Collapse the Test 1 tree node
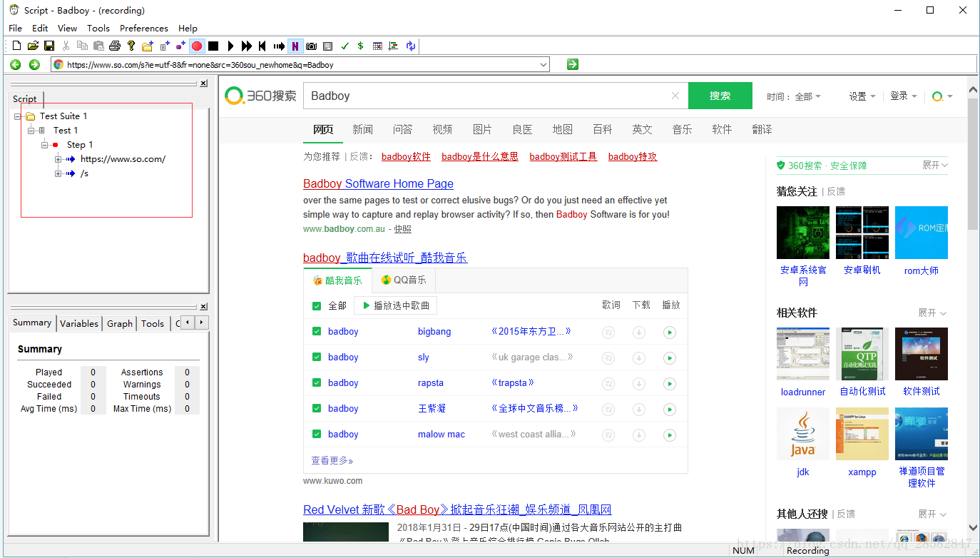Image resolution: width=980 pixels, height=558 pixels. (x=31, y=131)
